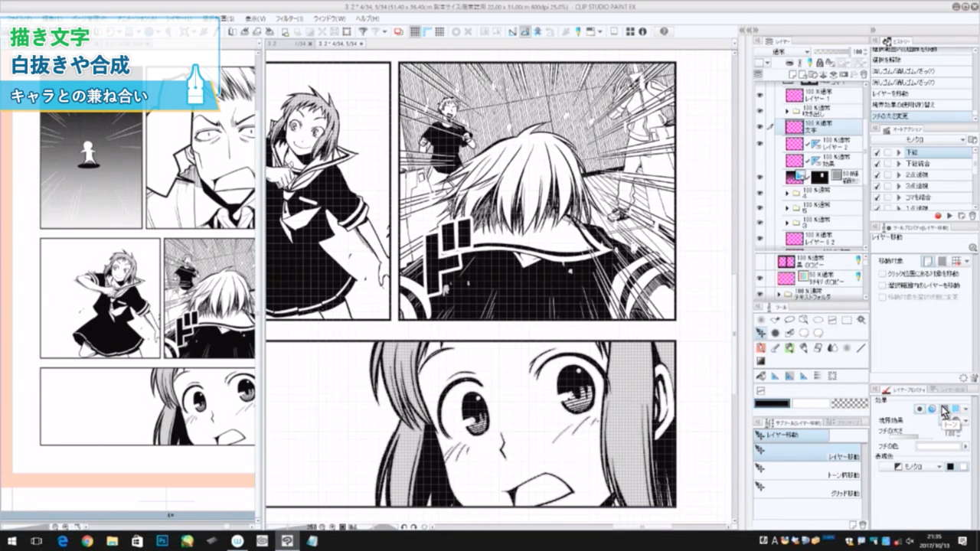The image size is (980, 551).
Task: Click the help question mark toolbar icon
Action: (663, 31)
